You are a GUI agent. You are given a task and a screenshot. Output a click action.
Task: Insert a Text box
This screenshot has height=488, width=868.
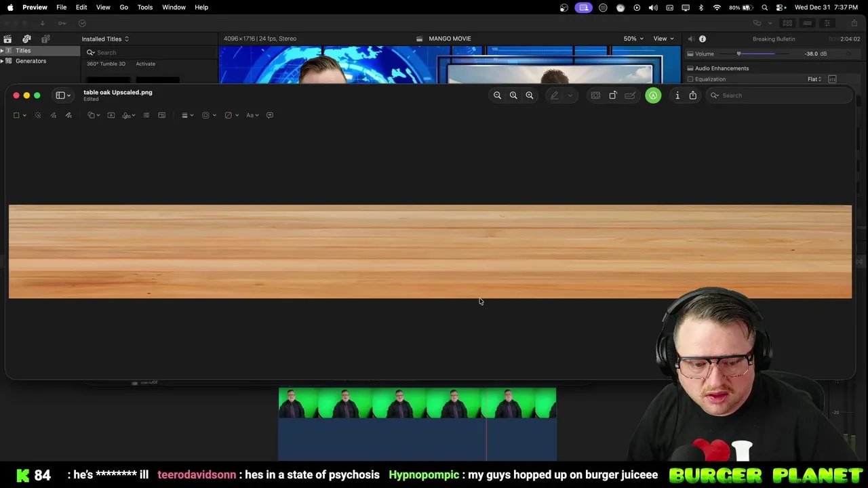[111, 115]
